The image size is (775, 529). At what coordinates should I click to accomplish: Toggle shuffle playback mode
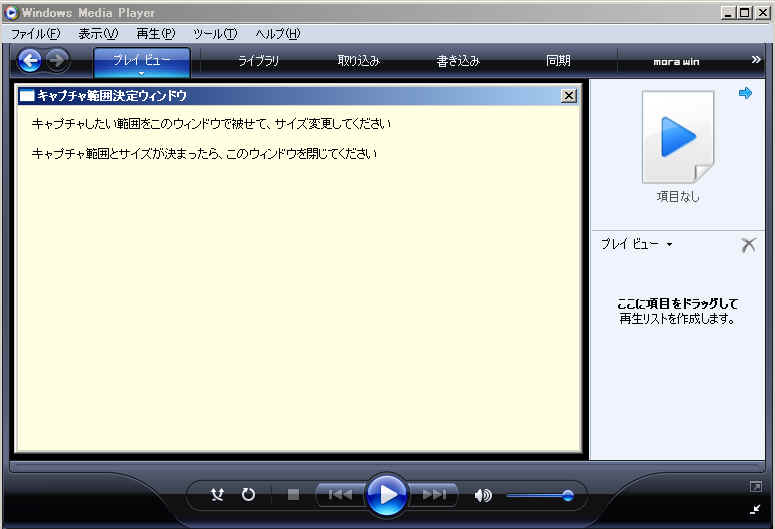click(x=217, y=494)
